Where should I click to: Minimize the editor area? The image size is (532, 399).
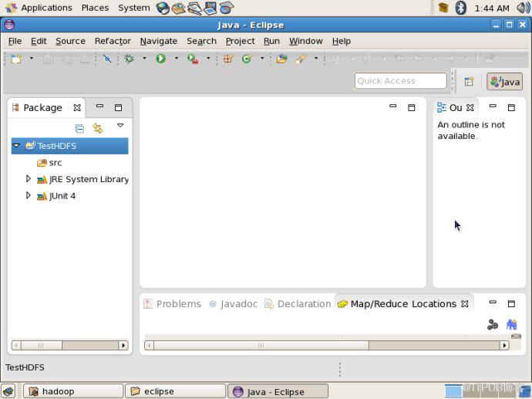click(393, 106)
